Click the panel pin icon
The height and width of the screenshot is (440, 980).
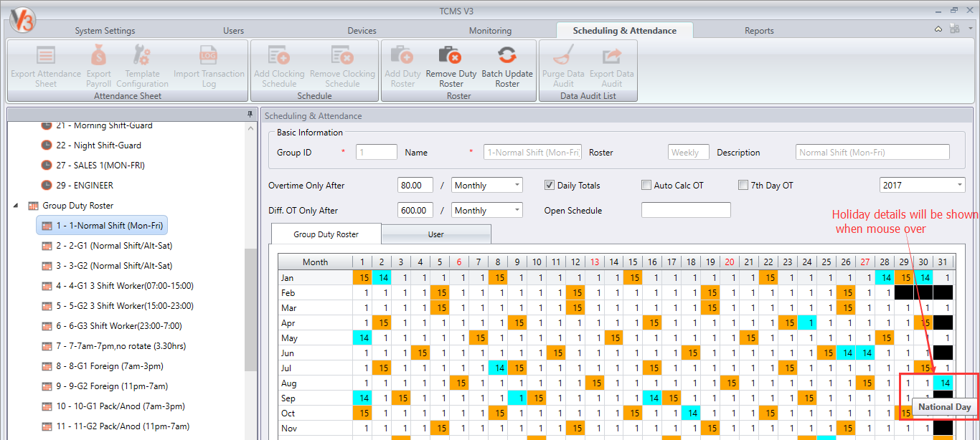(250, 115)
